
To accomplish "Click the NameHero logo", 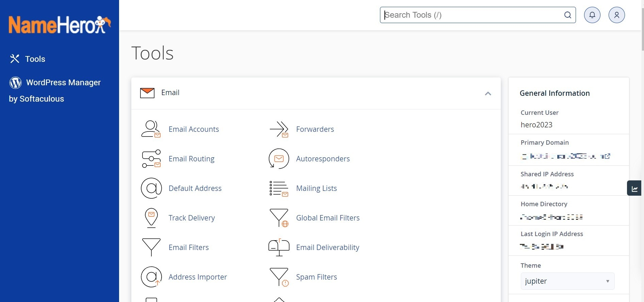I will 60,25.
